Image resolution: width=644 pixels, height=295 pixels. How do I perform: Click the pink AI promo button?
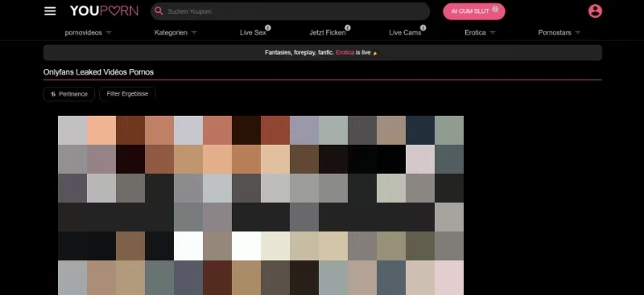tap(473, 11)
